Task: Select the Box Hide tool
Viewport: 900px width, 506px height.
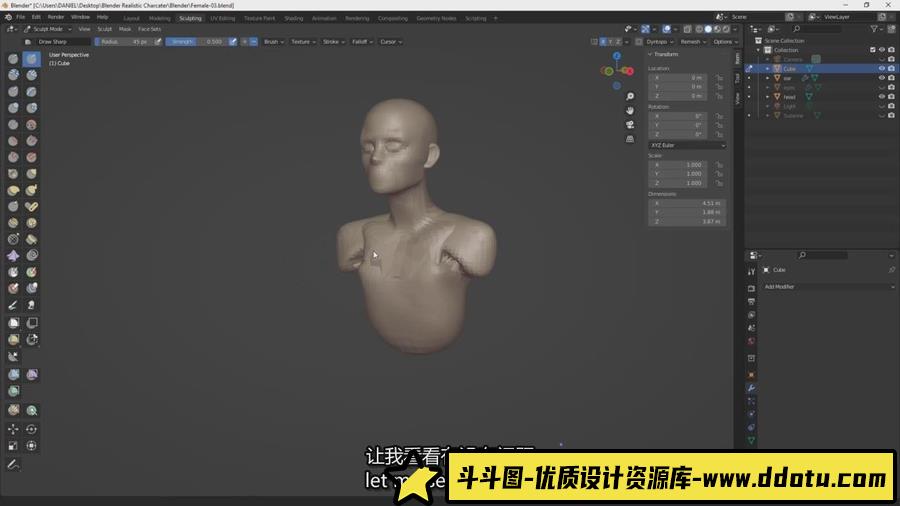Action: [32, 323]
